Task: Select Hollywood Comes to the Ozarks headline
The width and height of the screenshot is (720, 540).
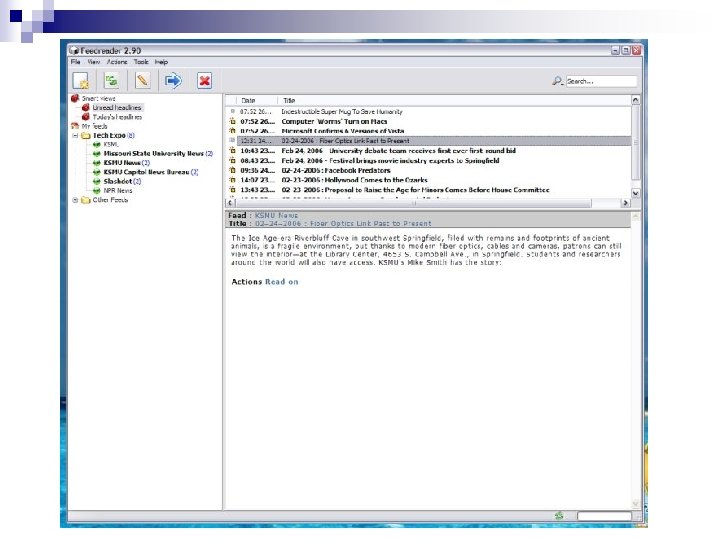Action: (x=354, y=180)
